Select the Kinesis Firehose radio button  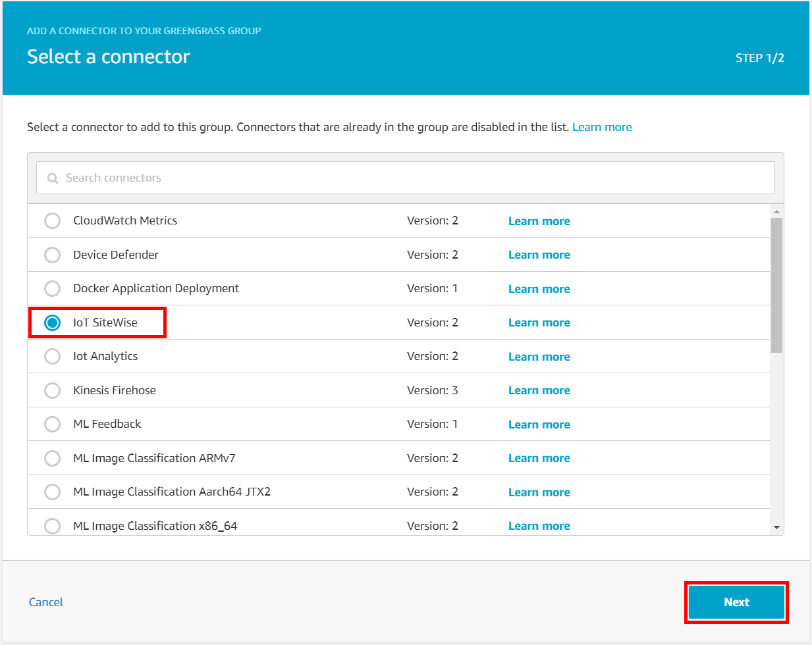coord(52,390)
